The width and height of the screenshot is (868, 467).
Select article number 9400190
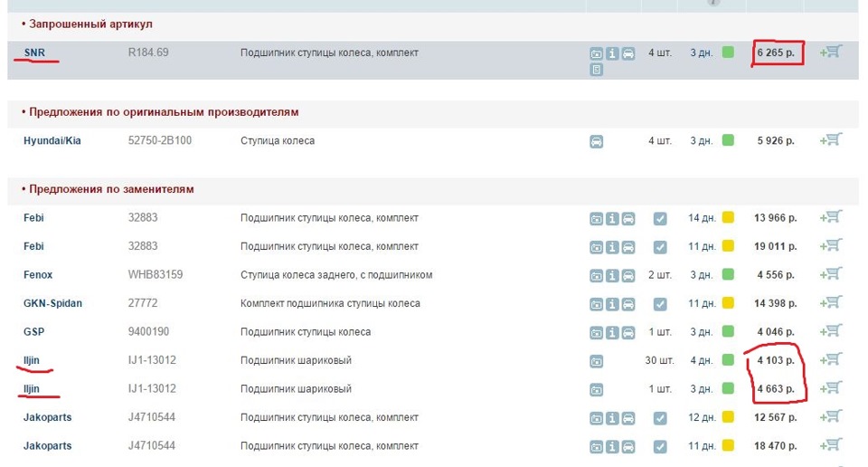click(x=149, y=332)
